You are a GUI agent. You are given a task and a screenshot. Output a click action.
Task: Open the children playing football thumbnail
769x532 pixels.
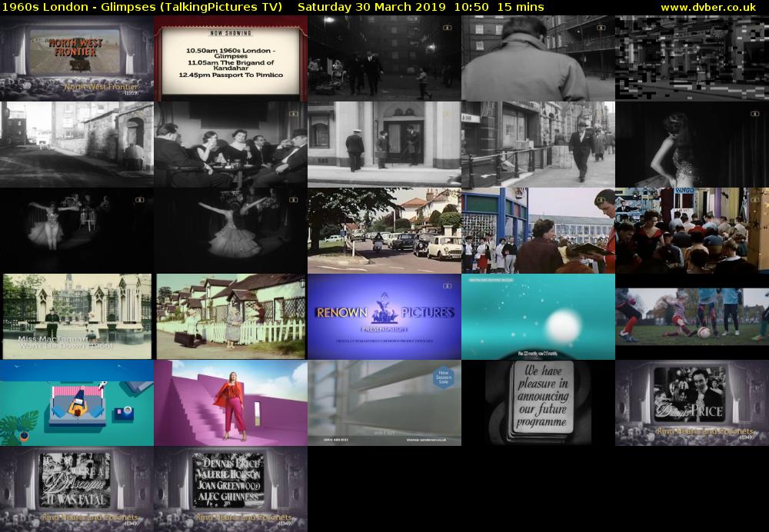tap(692, 317)
